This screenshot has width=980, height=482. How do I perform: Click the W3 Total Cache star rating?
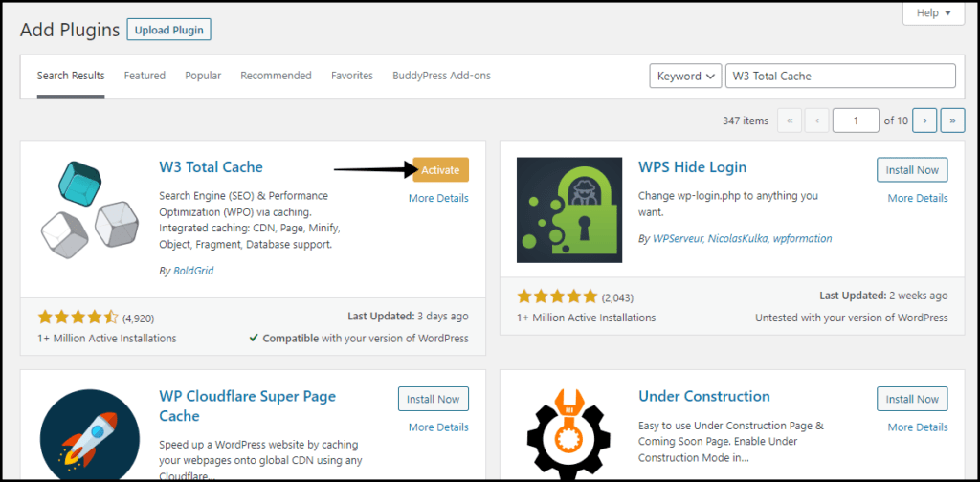[x=78, y=318]
